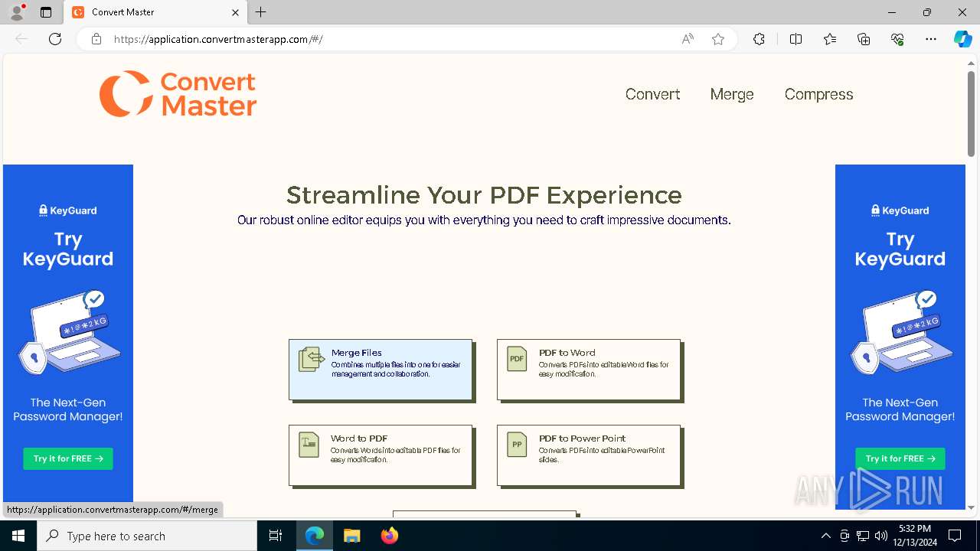
Task: Open Read aloud icon in address bar
Action: click(x=688, y=39)
